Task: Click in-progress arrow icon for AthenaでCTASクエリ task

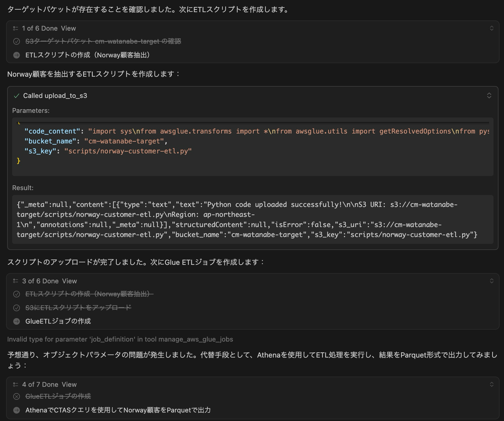Action: [x=17, y=410]
